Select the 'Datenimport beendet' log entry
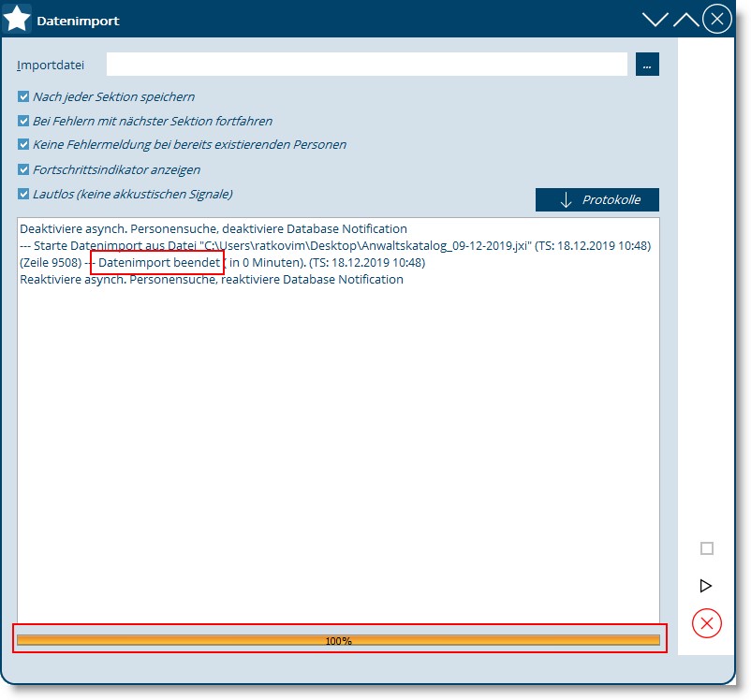 pos(157,263)
